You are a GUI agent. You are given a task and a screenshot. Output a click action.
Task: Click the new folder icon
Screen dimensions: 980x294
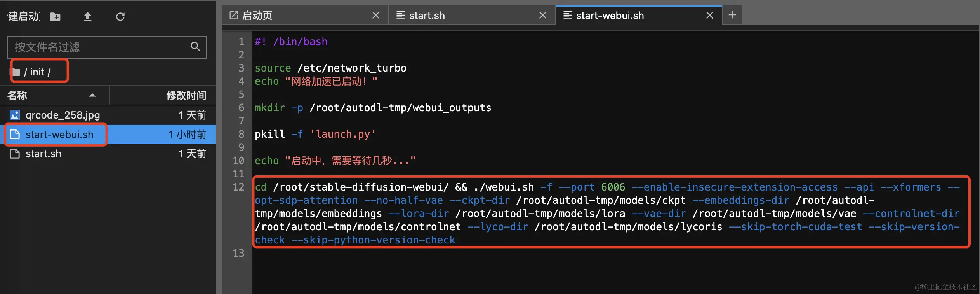(x=55, y=17)
